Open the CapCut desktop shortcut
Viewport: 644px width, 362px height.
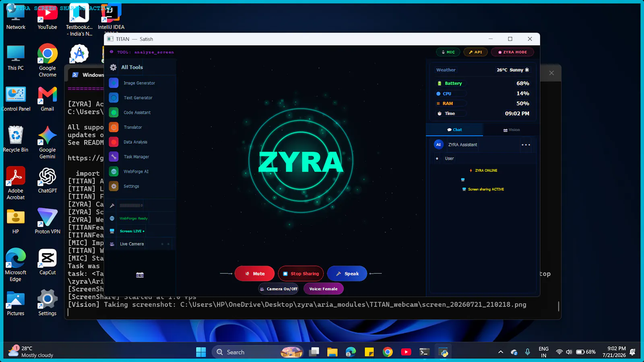coord(47,262)
